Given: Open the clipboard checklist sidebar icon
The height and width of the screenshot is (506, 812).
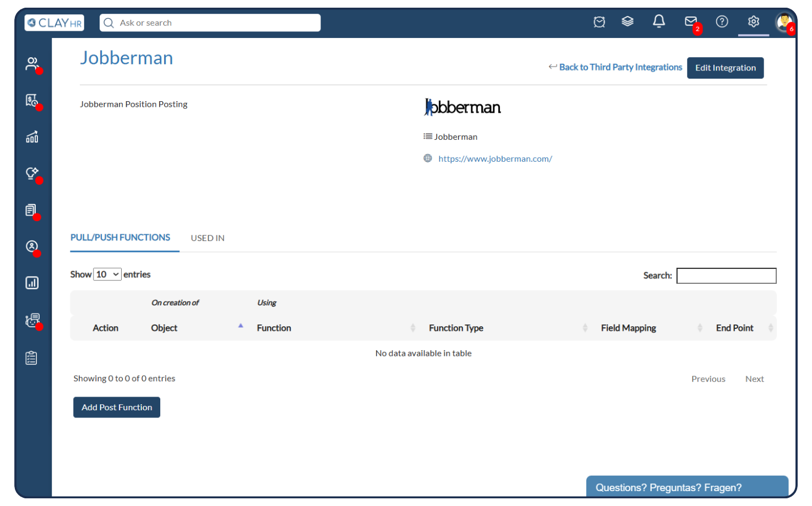Looking at the screenshot, I should pyautogui.click(x=31, y=358).
